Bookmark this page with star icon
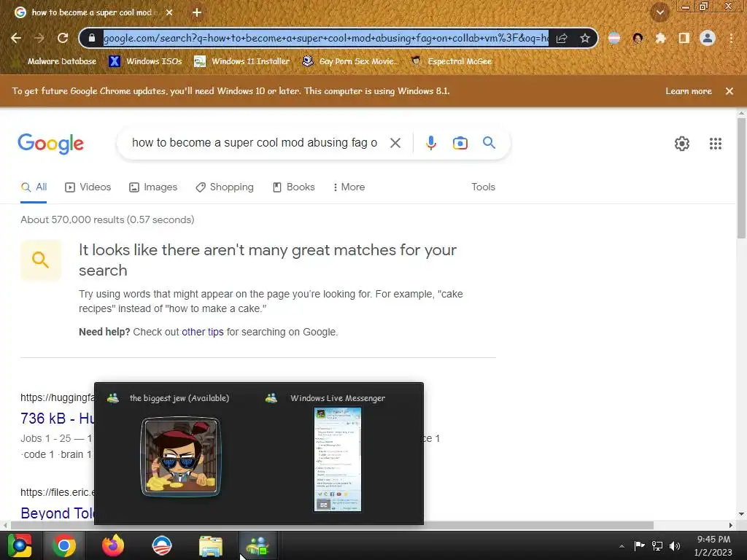 click(x=585, y=38)
